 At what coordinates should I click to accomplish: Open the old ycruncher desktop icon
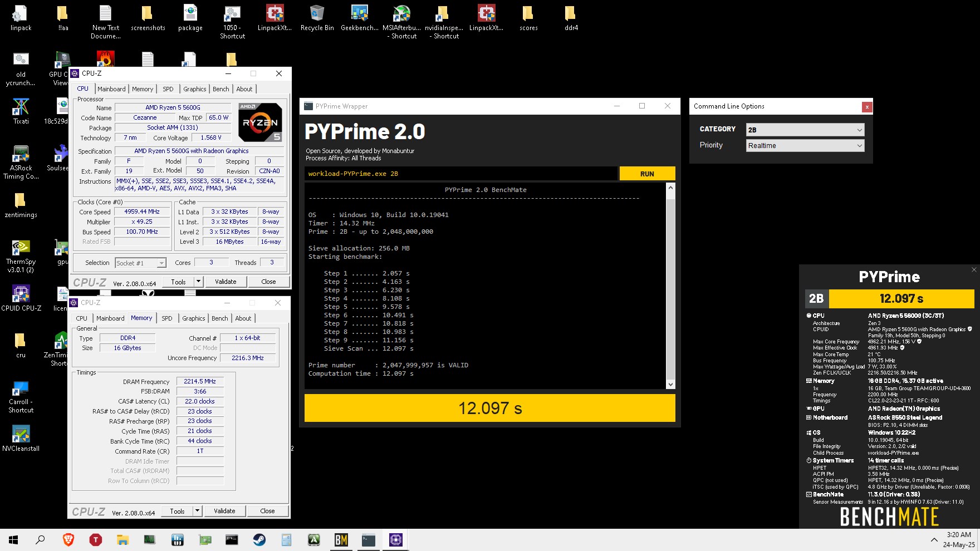coord(21,68)
